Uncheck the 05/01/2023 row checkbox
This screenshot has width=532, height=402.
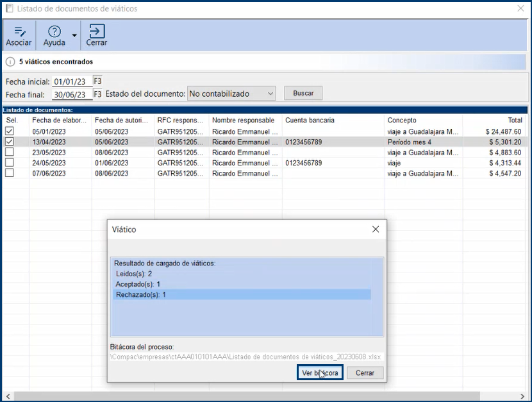click(x=10, y=131)
